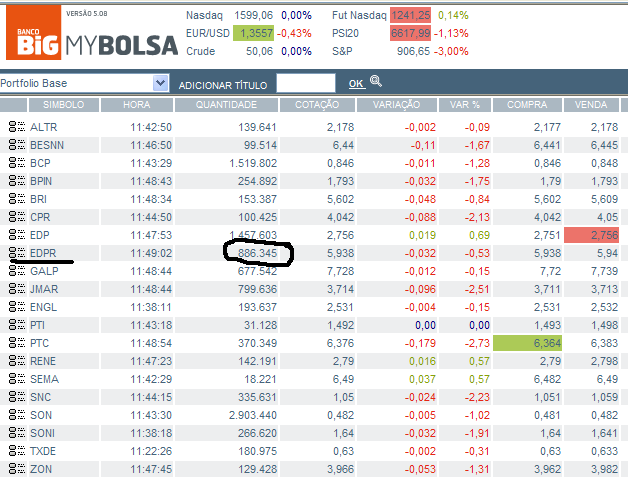Click the detail icon beside BESNN
Screen dimensions: 628x485
coord(17,145)
